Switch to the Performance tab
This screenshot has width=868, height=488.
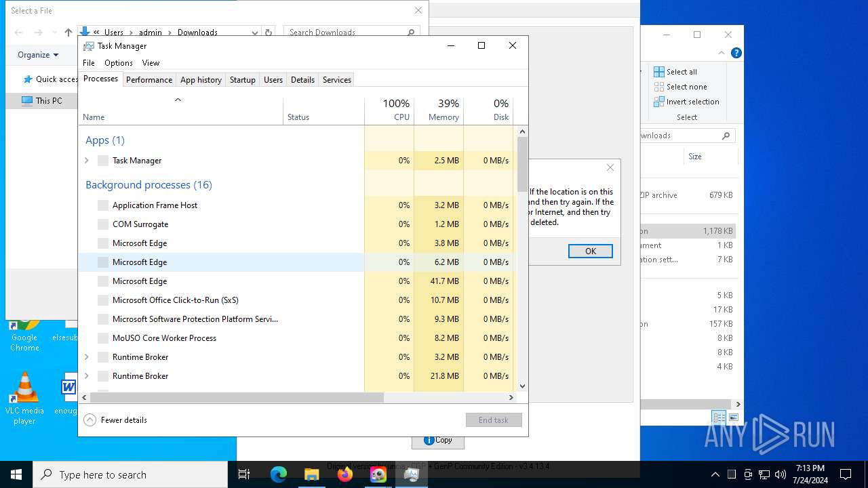click(x=149, y=79)
